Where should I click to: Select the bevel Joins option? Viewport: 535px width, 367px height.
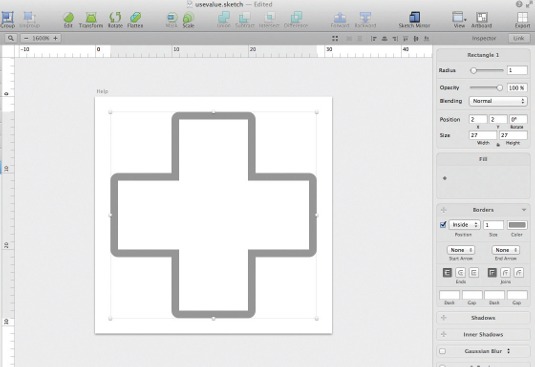point(519,272)
